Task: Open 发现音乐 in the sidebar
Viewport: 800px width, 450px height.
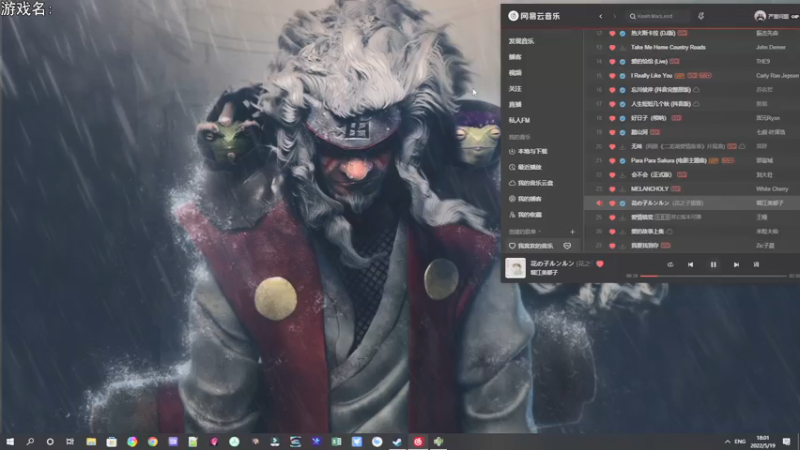Action: coord(521,41)
